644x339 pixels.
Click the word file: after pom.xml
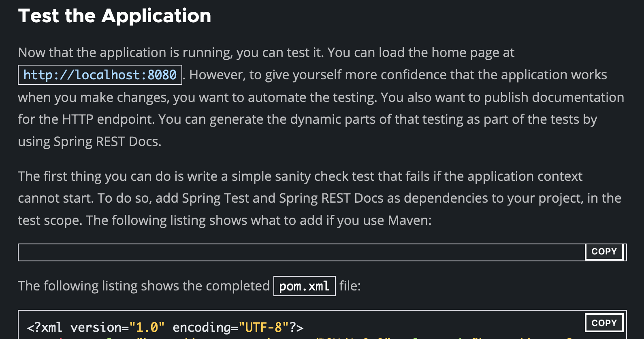pos(350,286)
